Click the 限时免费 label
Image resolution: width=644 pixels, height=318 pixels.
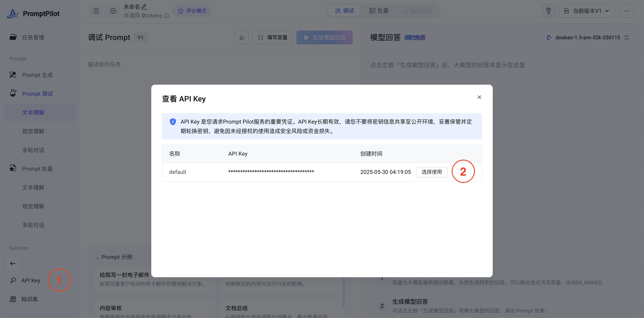click(415, 38)
